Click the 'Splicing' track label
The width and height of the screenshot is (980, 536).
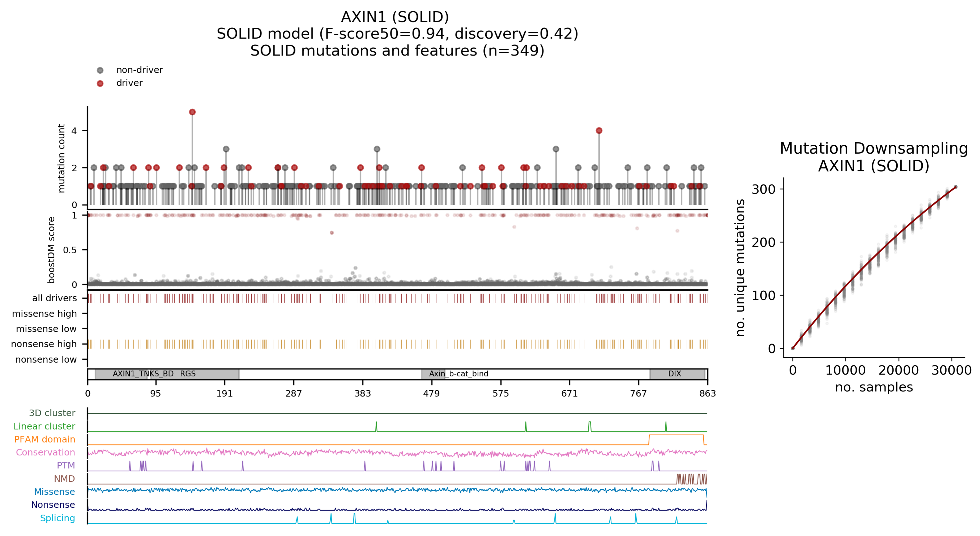57,518
